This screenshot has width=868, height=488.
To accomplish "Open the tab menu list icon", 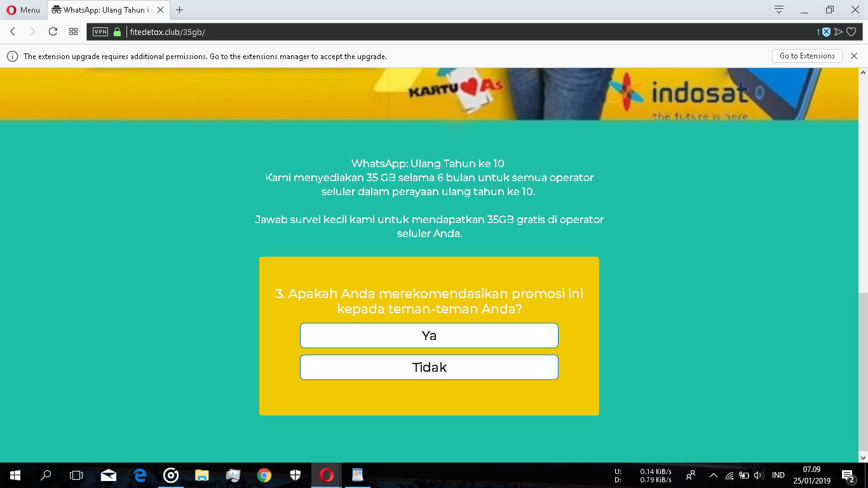I will coord(778,10).
